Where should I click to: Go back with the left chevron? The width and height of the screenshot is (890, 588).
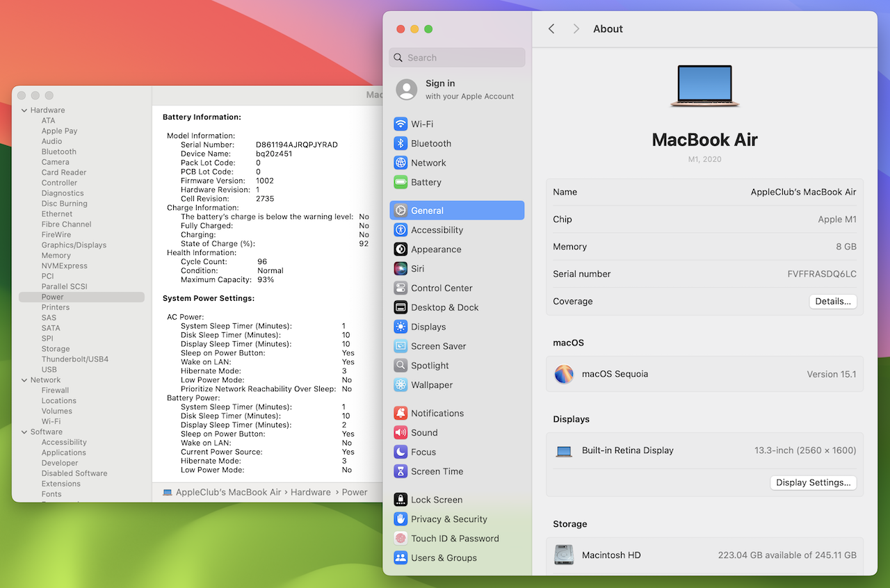(x=551, y=28)
